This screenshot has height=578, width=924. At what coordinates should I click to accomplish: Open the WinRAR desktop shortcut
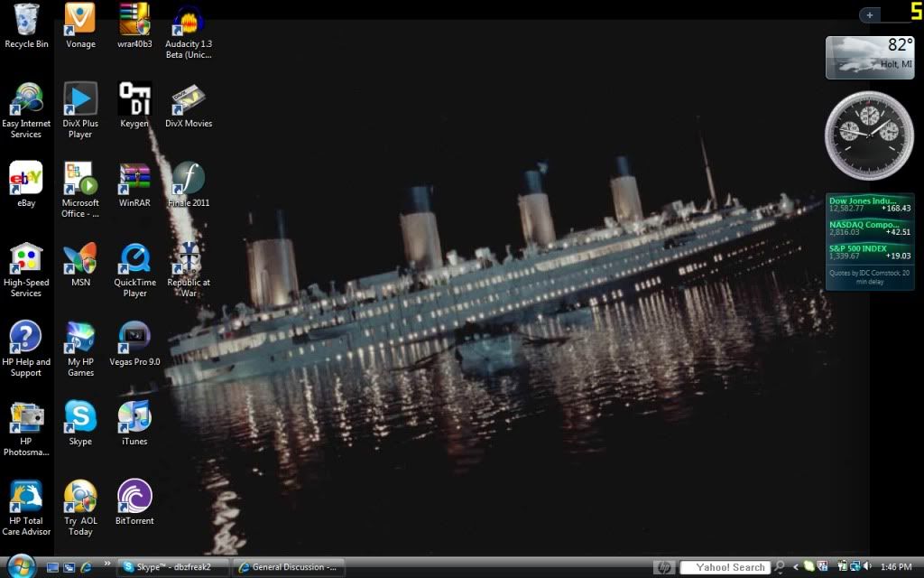pyautogui.click(x=134, y=179)
